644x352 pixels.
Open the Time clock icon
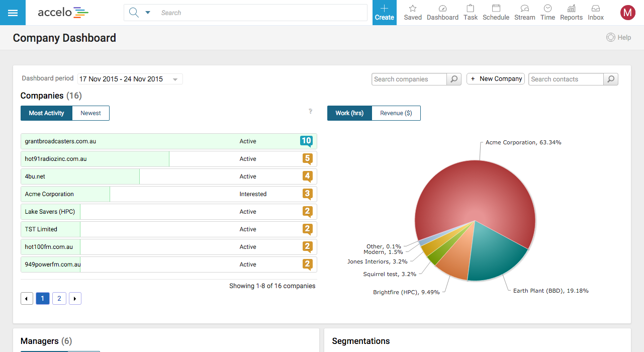pyautogui.click(x=547, y=9)
